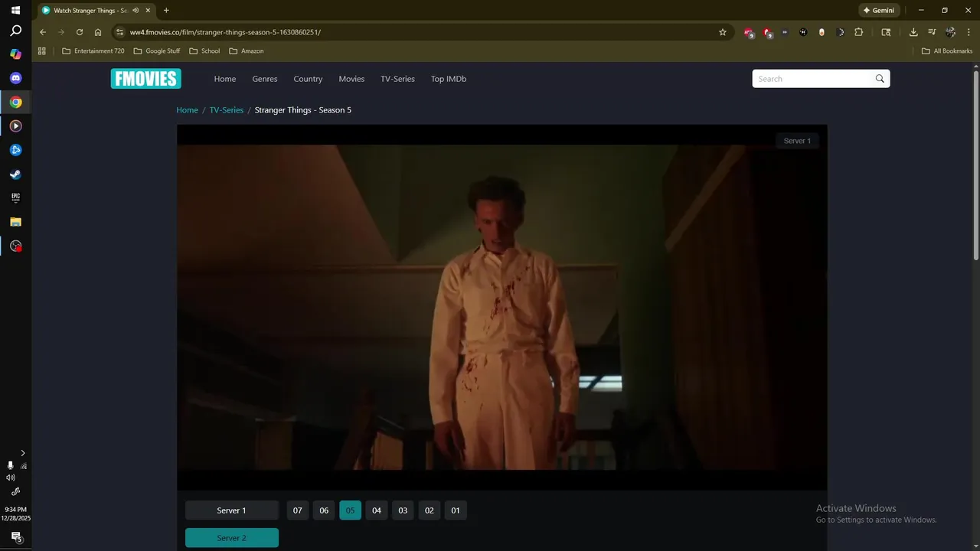Image resolution: width=980 pixels, height=551 pixels.
Task: Go to TV-Series breadcrumb link
Action: pyautogui.click(x=227, y=110)
